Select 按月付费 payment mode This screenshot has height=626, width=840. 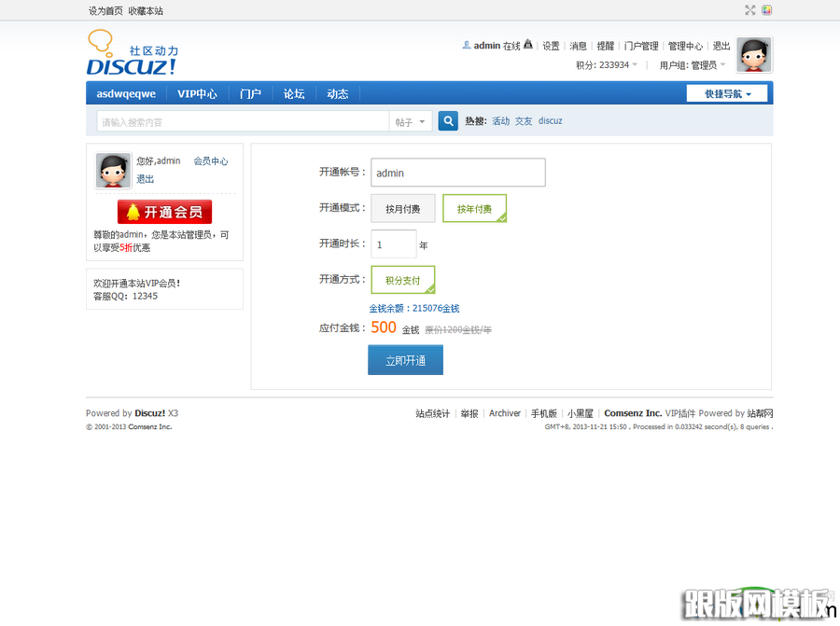[x=403, y=208]
